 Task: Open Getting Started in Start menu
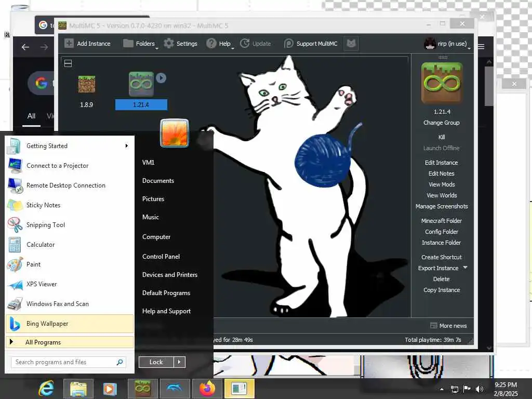[x=70, y=146]
